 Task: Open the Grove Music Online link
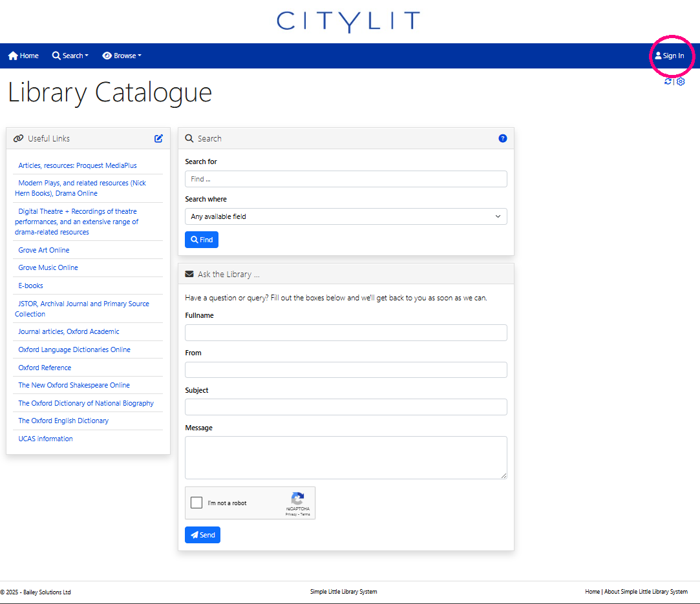pos(48,267)
